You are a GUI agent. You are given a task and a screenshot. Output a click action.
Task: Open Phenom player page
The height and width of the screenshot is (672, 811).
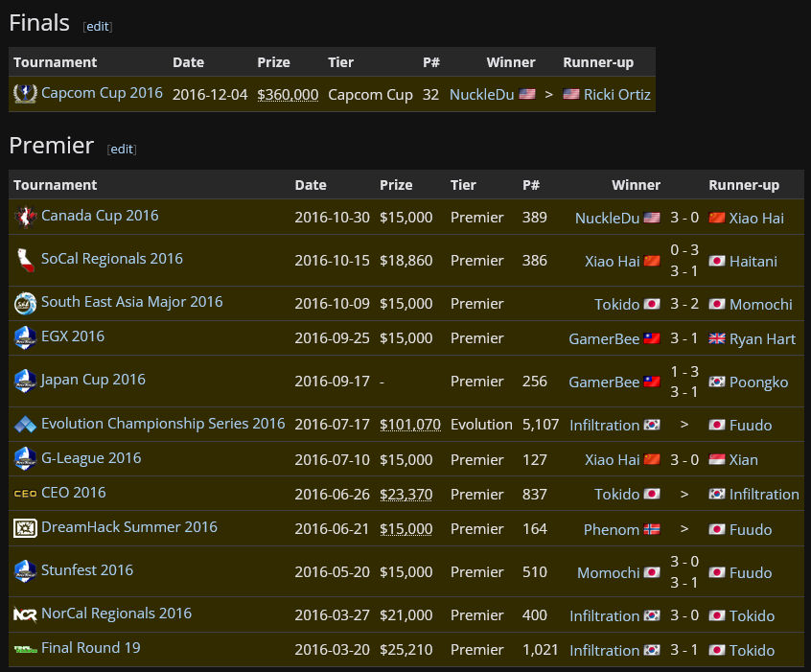point(612,530)
